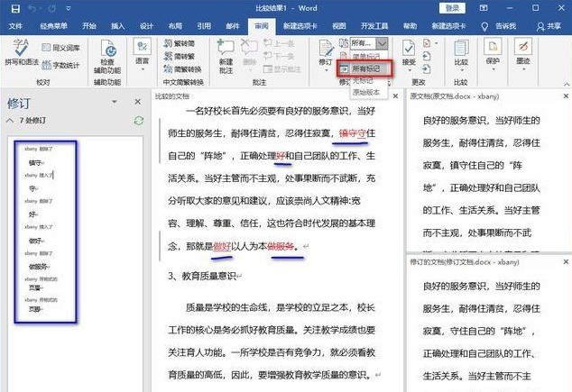
Task: Click 简转繁 conversion button
Action: tap(180, 56)
